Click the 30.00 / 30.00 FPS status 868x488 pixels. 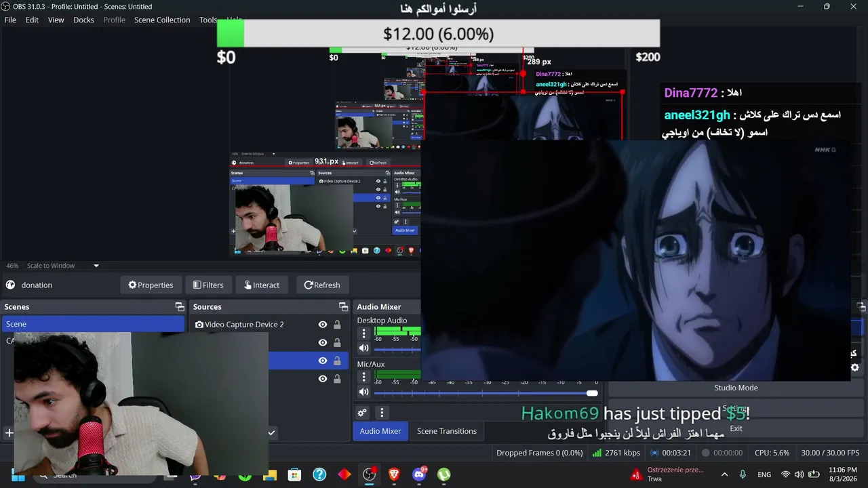click(x=830, y=453)
